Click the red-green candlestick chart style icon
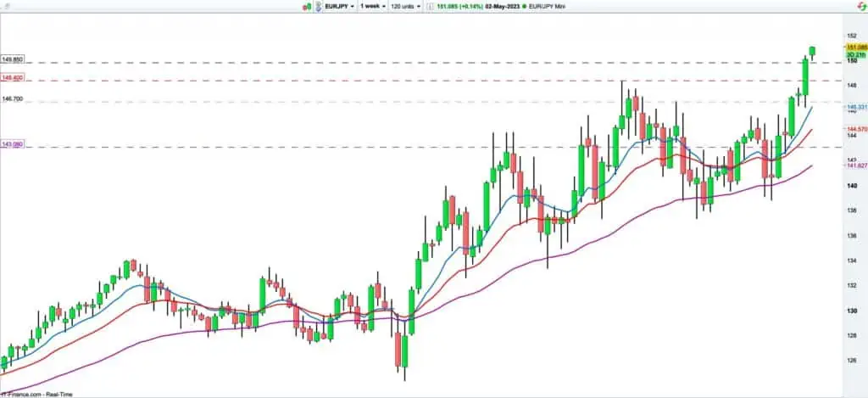Image resolution: width=868 pixels, height=398 pixels. [x=306, y=7]
